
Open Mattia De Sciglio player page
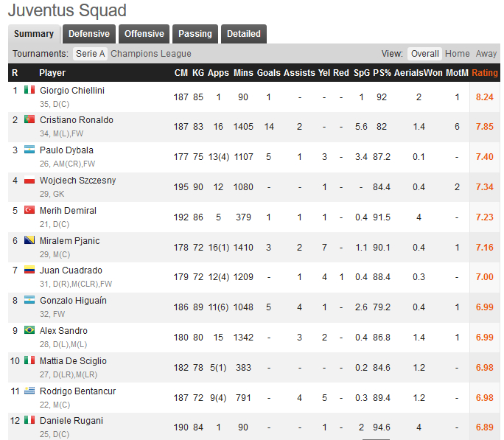coord(73,361)
